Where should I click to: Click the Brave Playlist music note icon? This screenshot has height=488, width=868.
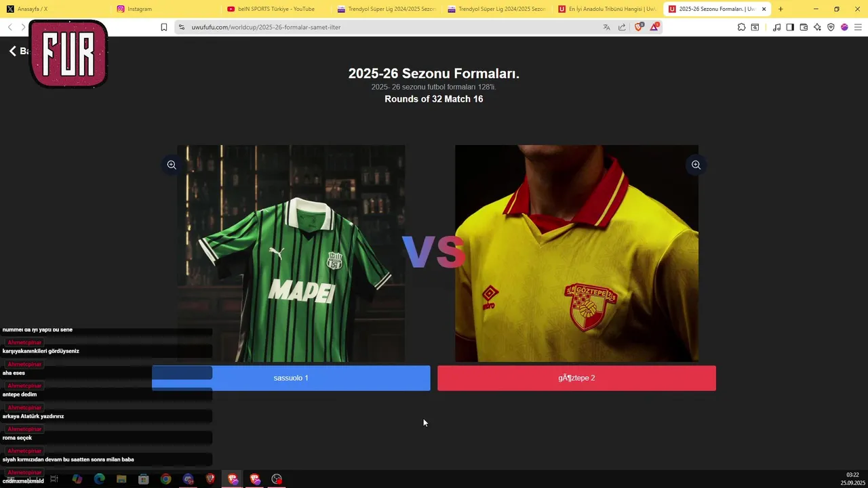tap(777, 27)
